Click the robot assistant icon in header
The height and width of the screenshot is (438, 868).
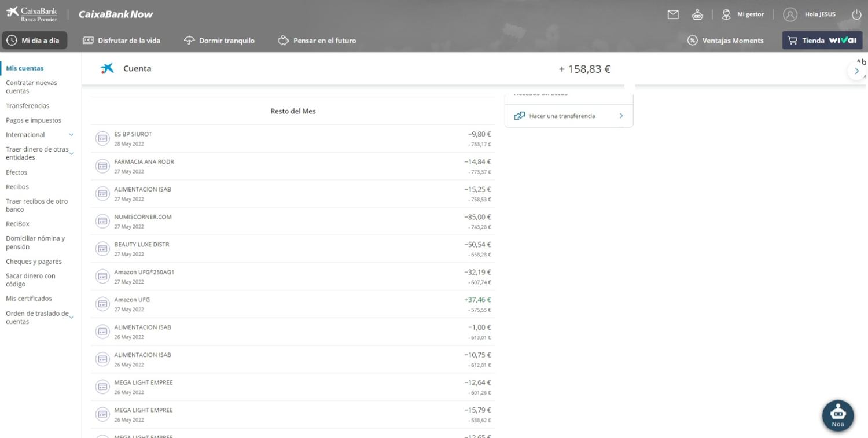[x=697, y=14]
